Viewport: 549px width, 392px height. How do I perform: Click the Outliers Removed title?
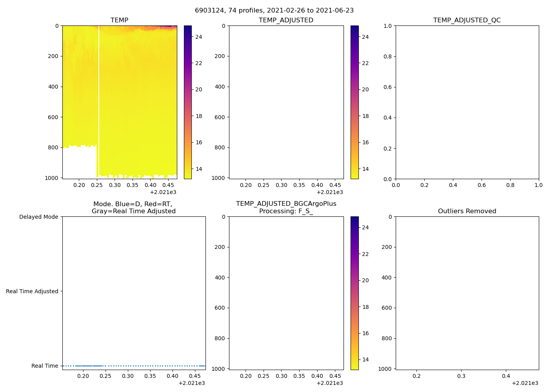tap(467, 211)
